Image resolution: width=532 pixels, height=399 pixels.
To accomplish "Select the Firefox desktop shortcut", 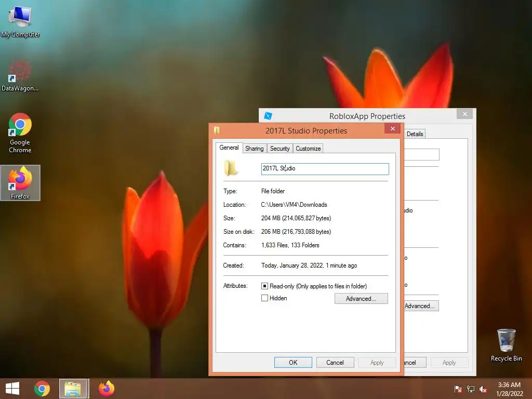I will (20, 183).
